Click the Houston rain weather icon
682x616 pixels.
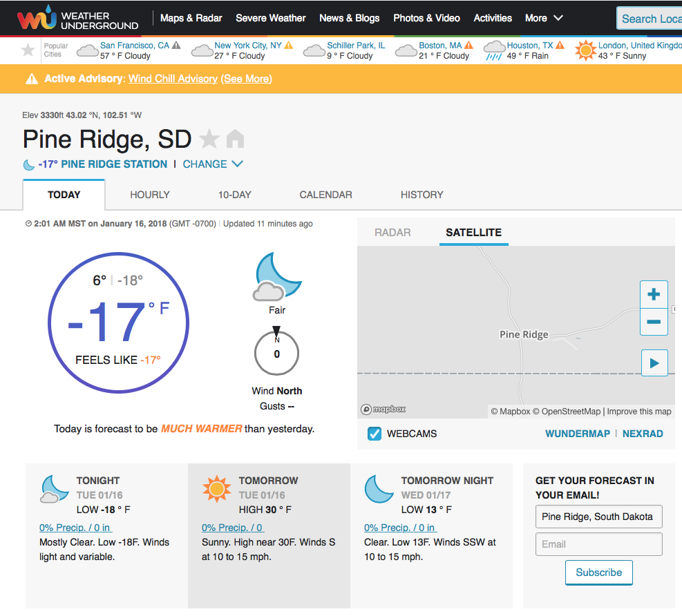pos(494,50)
